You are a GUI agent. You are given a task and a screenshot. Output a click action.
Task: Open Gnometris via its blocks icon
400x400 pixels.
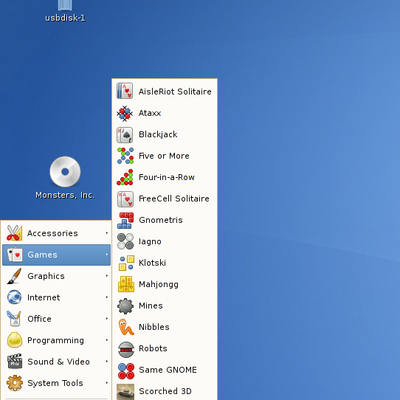(125, 220)
